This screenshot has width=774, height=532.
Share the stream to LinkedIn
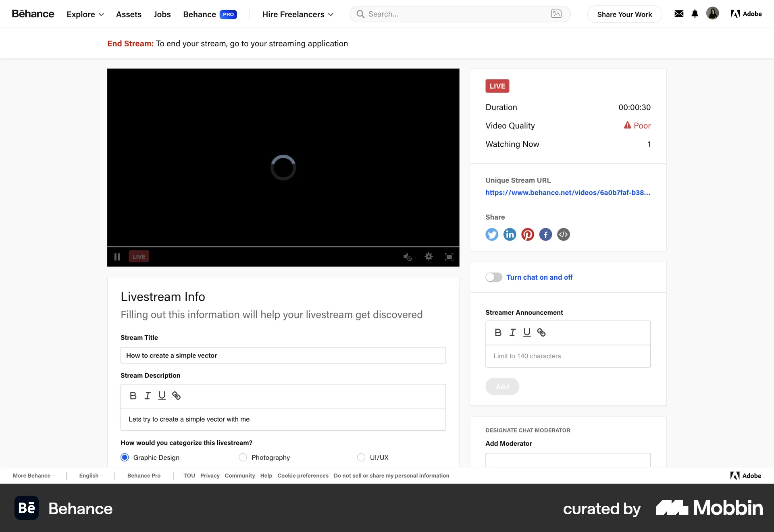coord(510,234)
